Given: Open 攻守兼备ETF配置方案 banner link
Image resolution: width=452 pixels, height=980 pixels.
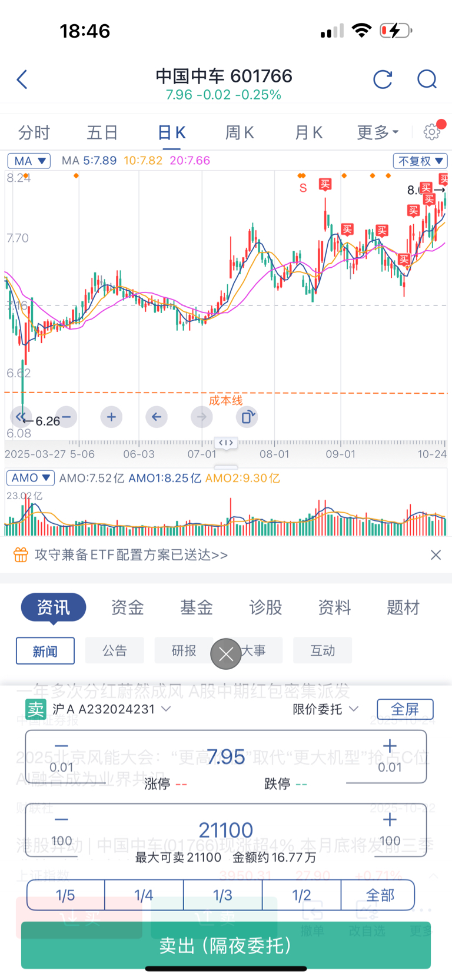Looking at the screenshot, I should [x=131, y=555].
